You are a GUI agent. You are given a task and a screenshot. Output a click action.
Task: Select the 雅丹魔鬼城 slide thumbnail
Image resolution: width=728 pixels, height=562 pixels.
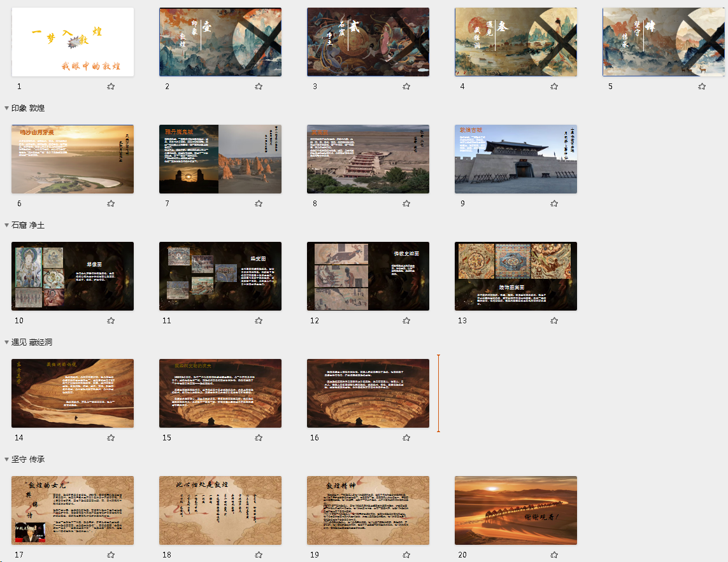220,159
